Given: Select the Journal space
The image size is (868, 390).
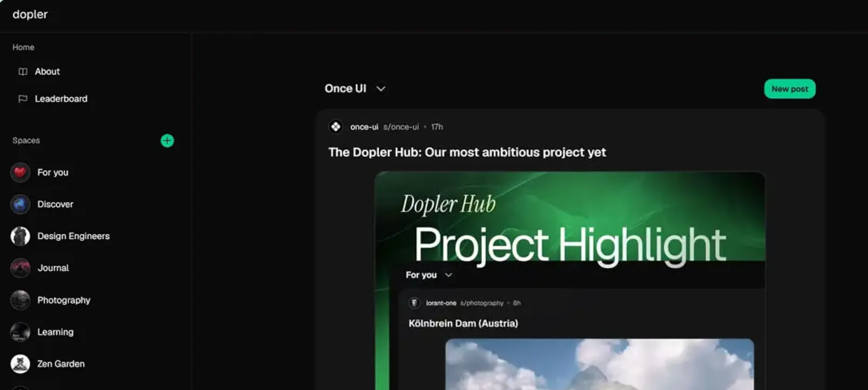Looking at the screenshot, I should 53,268.
